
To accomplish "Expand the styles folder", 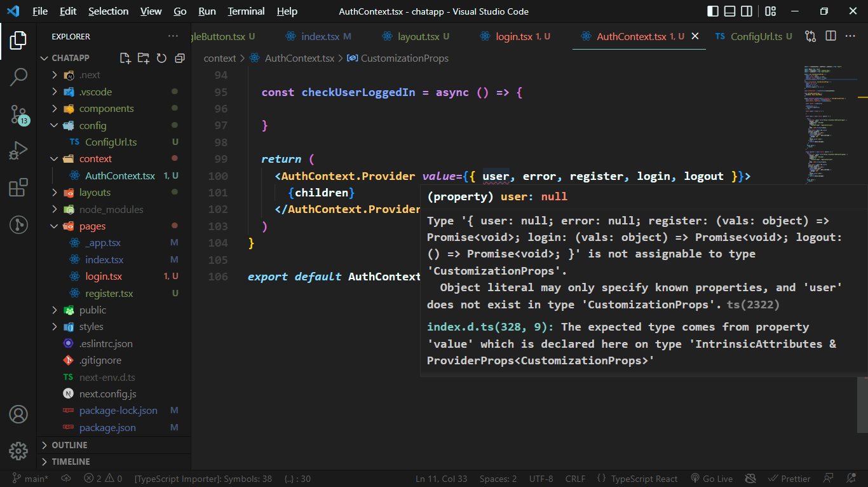I will click(55, 327).
